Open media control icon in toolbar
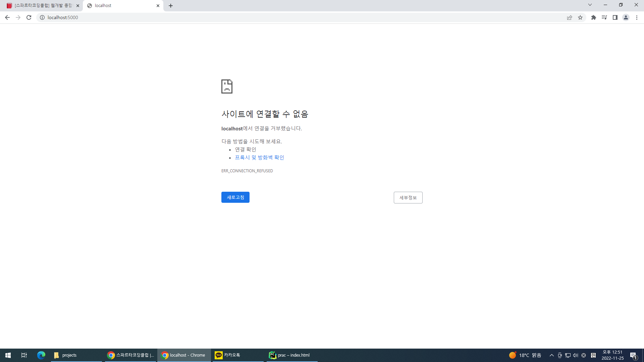The height and width of the screenshot is (362, 644). [x=604, y=17]
